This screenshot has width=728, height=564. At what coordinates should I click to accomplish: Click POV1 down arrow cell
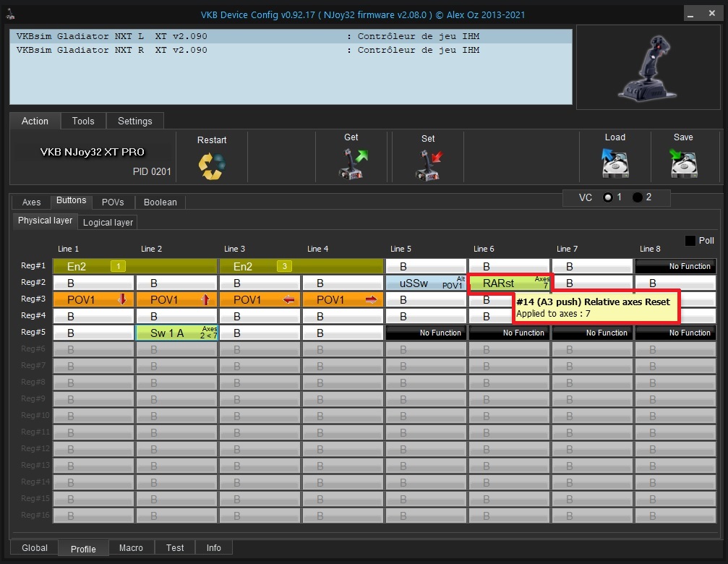(x=94, y=299)
